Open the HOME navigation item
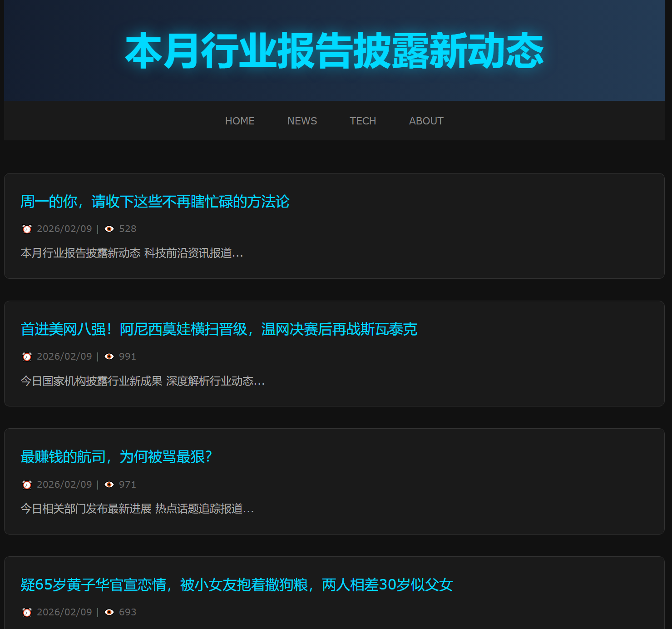 pyautogui.click(x=240, y=121)
